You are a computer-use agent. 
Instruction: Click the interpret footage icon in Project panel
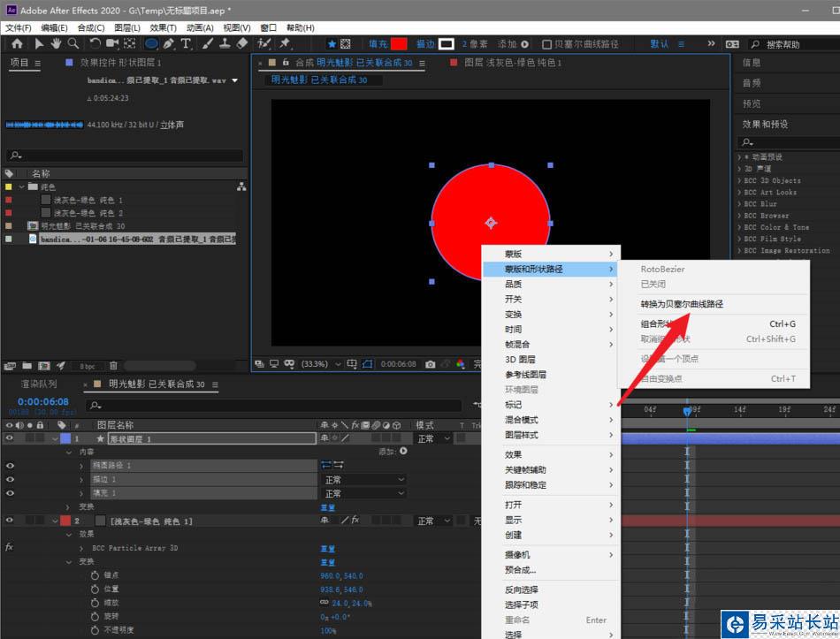(10, 367)
